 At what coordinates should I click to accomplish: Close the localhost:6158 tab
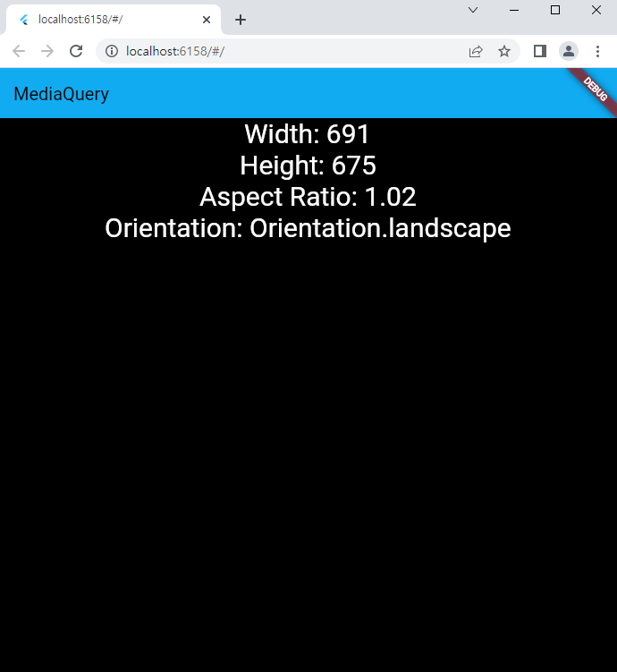(207, 20)
